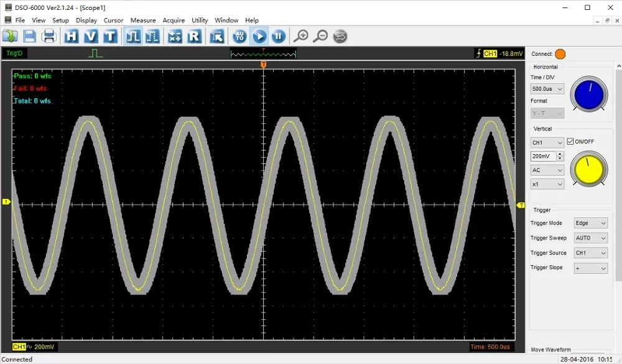Activate the AUTO setup icon
Image resolution: width=622 pixels, height=364 pixels.
(238, 36)
